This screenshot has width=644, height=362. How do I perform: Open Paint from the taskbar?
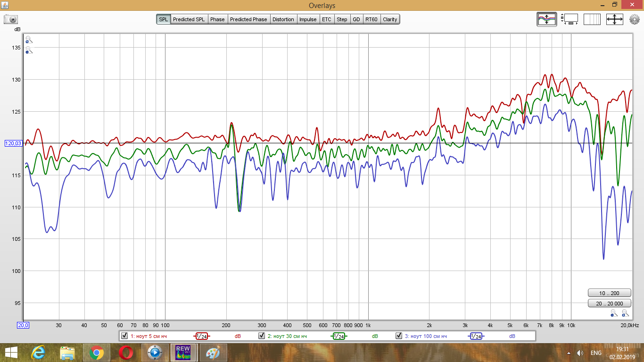(x=214, y=353)
